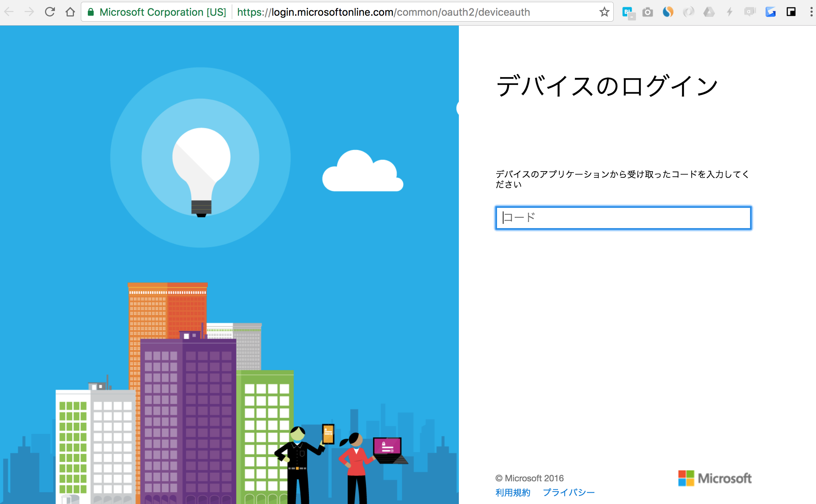Open the video chat extension icon
Viewport: 816px width, 504px height.
pyautogui.click(x=749, y=12)
